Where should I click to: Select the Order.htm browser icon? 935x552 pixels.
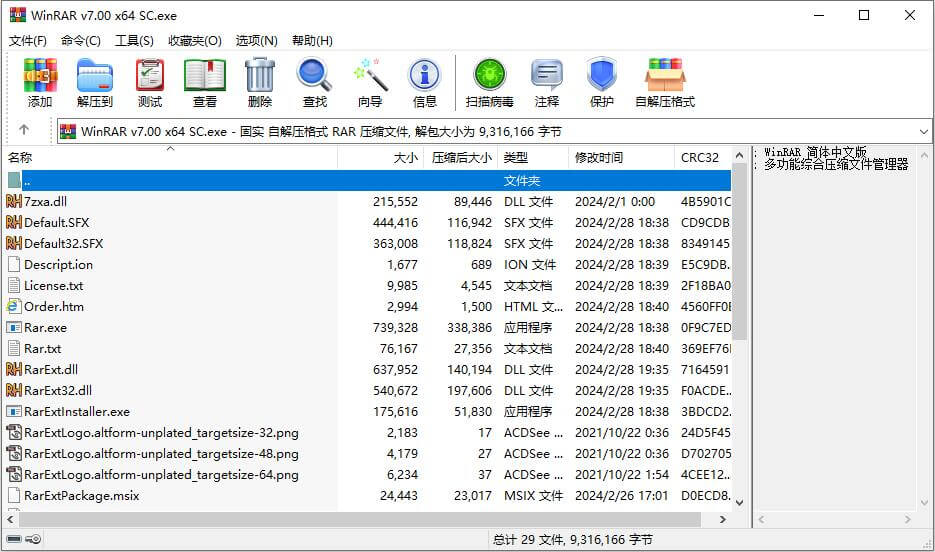pyautogui.click(x=14, y=306)
